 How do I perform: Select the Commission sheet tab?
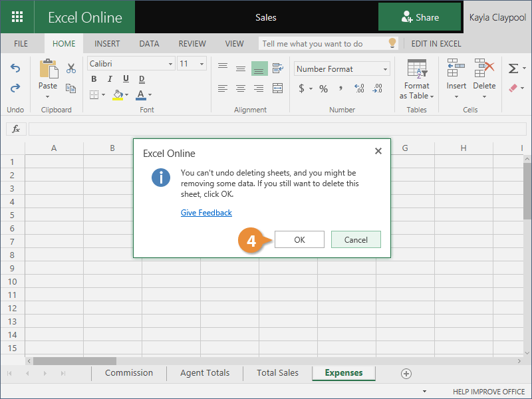[129, 373]
